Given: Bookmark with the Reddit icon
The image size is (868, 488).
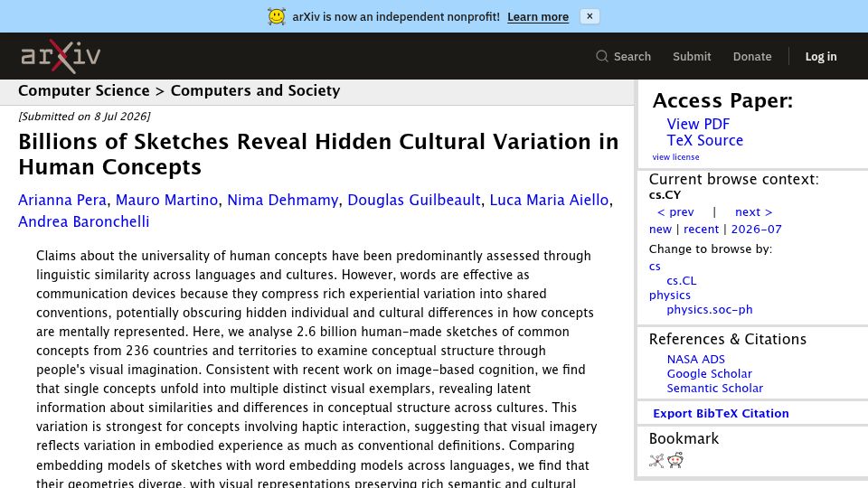Looking at the screenshot, I should click(x=675, y=460).
